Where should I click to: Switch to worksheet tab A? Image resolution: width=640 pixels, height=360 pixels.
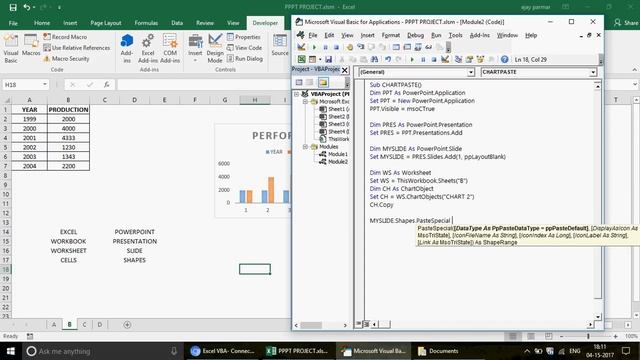tap(54, 324)
